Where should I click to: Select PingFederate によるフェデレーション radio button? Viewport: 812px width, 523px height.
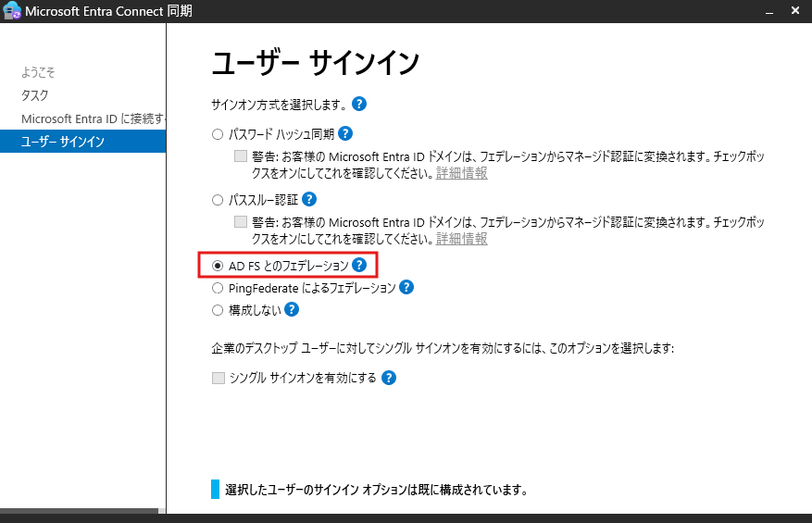tap(218, 289)
